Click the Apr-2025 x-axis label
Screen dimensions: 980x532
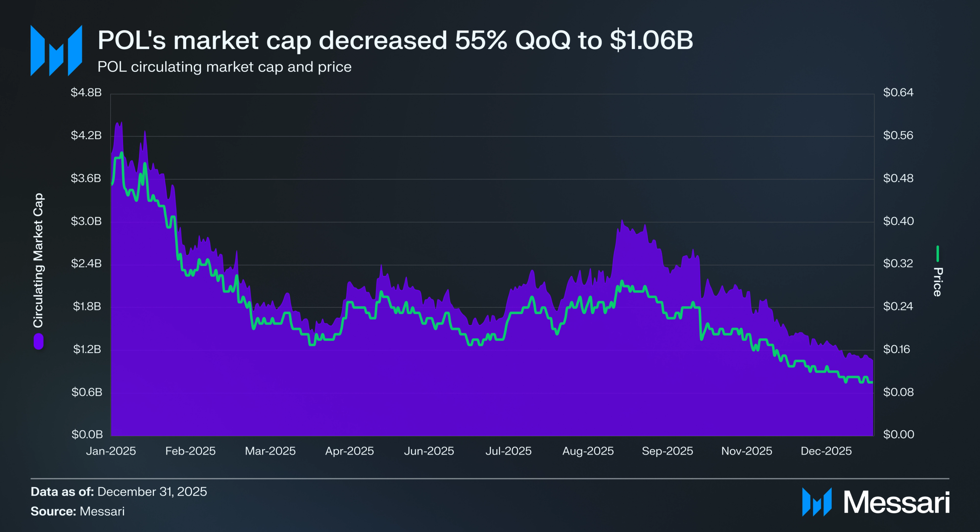tap(349, 451)
